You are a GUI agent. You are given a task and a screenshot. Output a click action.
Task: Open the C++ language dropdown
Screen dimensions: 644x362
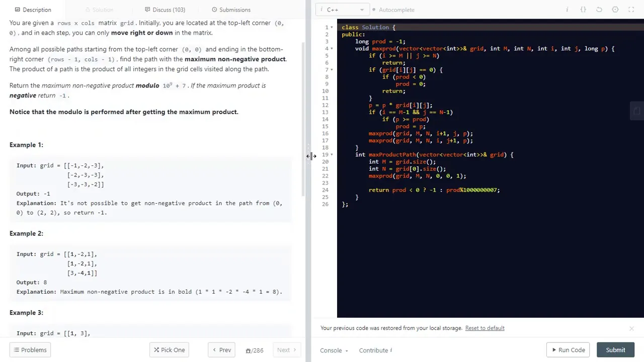(x=343, y=10)
